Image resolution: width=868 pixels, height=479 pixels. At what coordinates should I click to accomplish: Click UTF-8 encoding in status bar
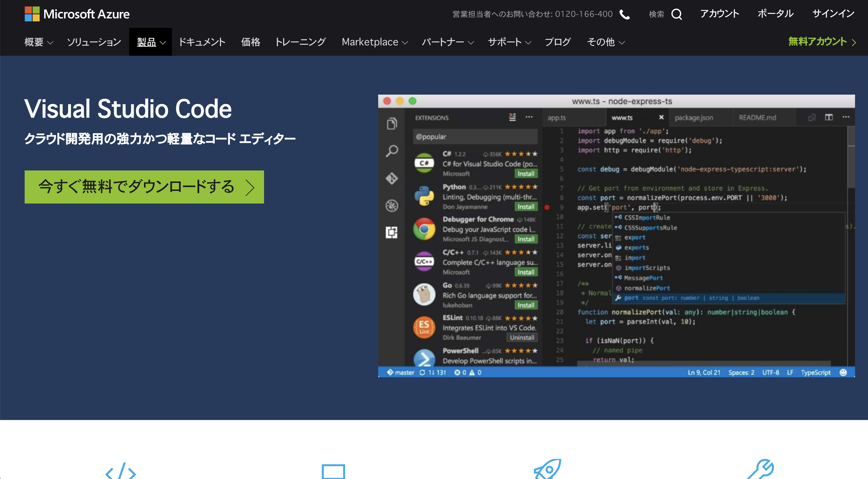(x=771, y=372)
